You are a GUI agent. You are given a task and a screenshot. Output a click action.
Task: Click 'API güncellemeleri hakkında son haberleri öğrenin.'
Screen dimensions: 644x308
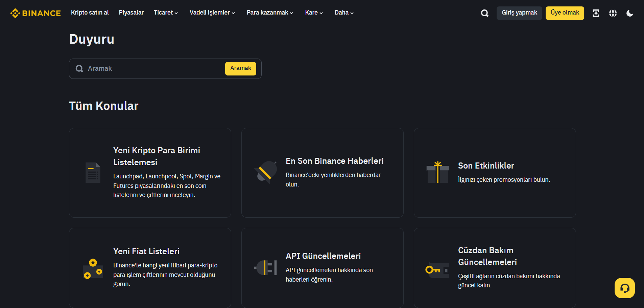point(329,275)
